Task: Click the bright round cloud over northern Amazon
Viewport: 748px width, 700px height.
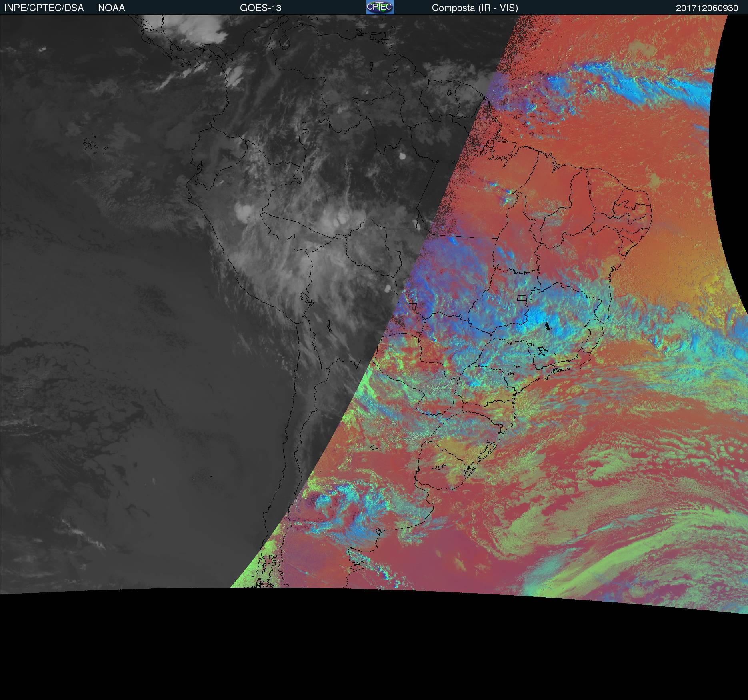Action: tap(402, 156)
